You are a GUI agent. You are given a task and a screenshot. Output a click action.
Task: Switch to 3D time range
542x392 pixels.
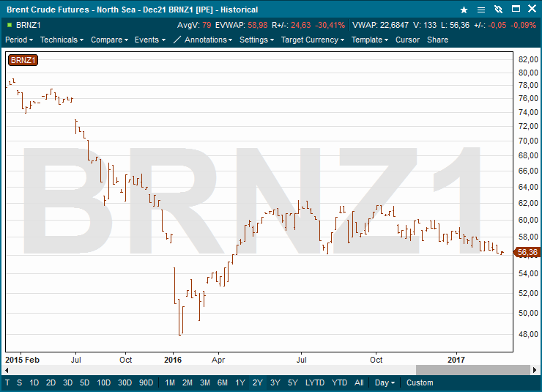67,382
